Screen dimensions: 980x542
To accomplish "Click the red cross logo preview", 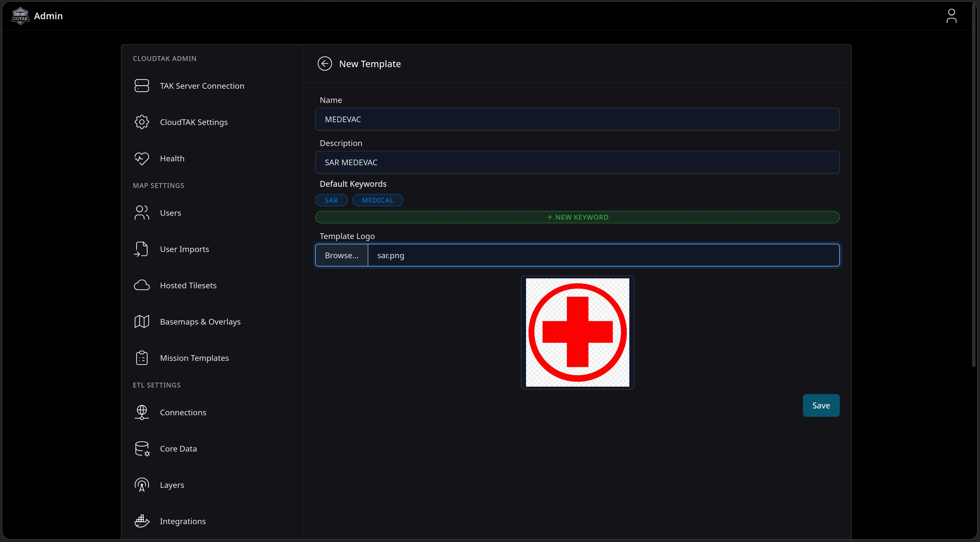I will tap(577, 333).
